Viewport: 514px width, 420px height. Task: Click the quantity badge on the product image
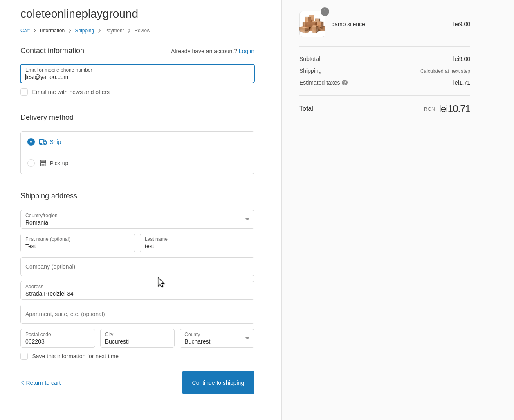tap(325, 11)
